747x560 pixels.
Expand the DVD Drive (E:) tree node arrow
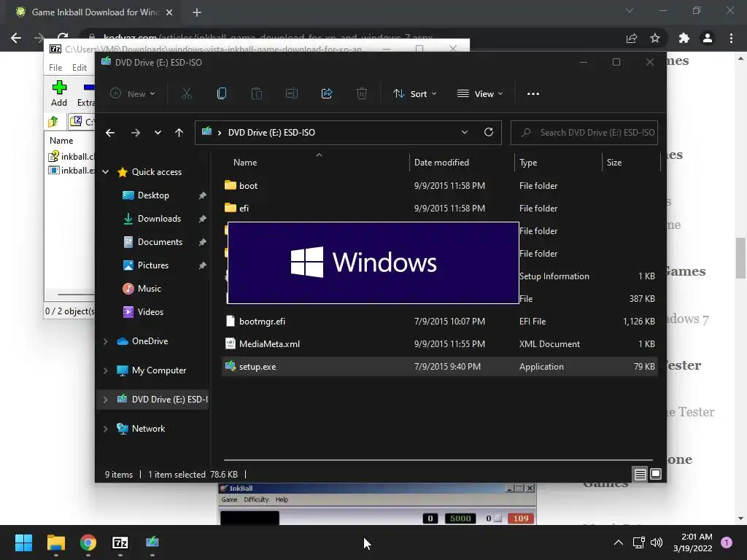click(x=106, y=400)
